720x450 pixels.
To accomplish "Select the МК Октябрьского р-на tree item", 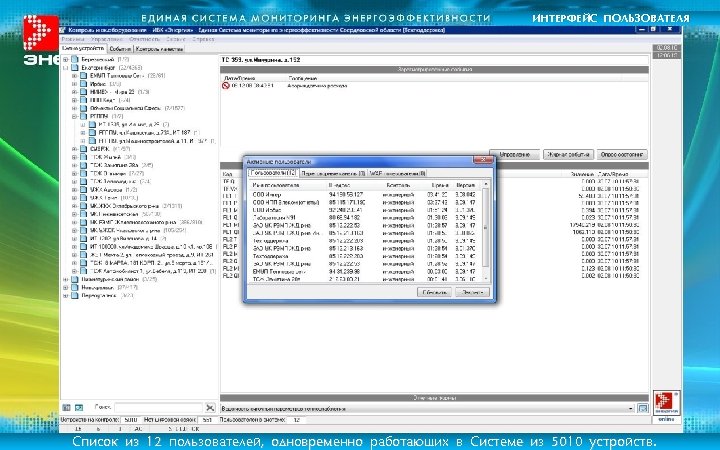I will click(x=135, y=206).
